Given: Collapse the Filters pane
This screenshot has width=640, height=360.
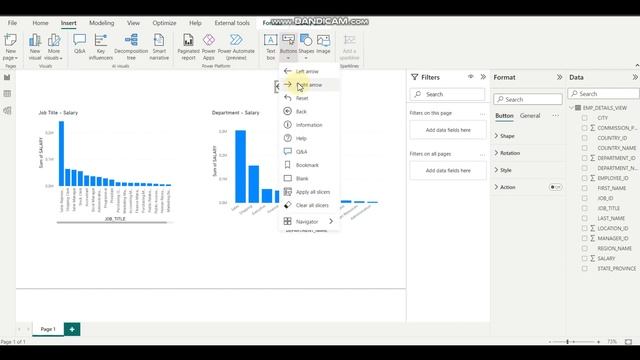Looking at the screenshot, I should (x=483, y=77).
